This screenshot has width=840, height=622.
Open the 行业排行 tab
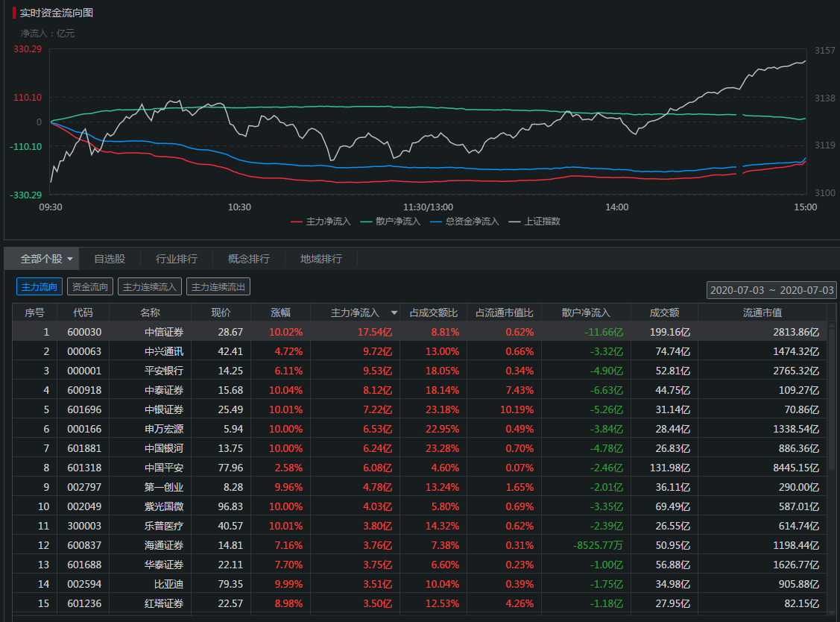pos(177,259)
